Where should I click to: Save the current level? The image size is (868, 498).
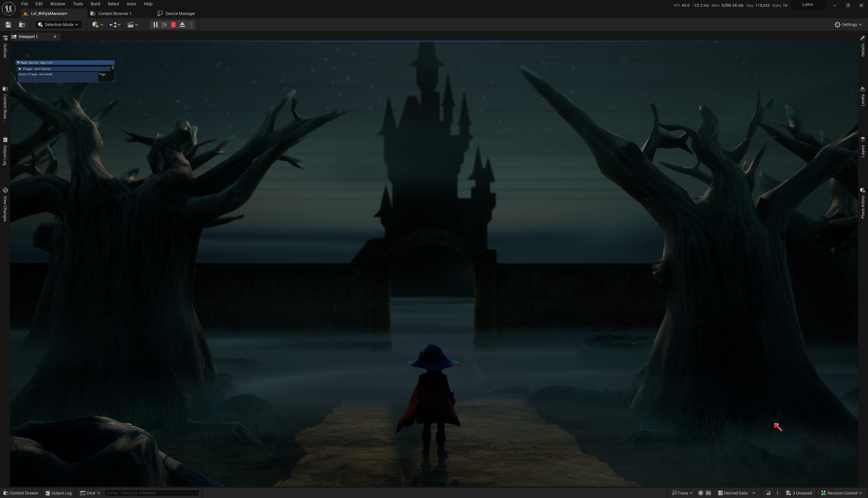8,25
